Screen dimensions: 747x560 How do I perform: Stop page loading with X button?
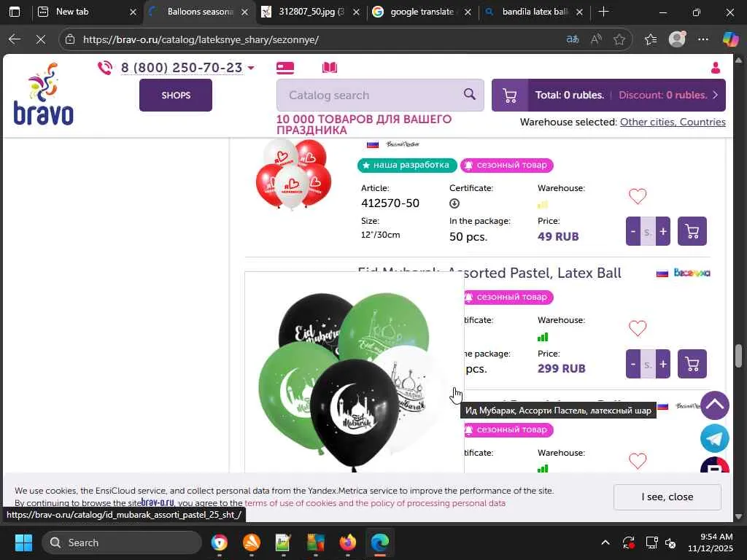coord(41,39)
